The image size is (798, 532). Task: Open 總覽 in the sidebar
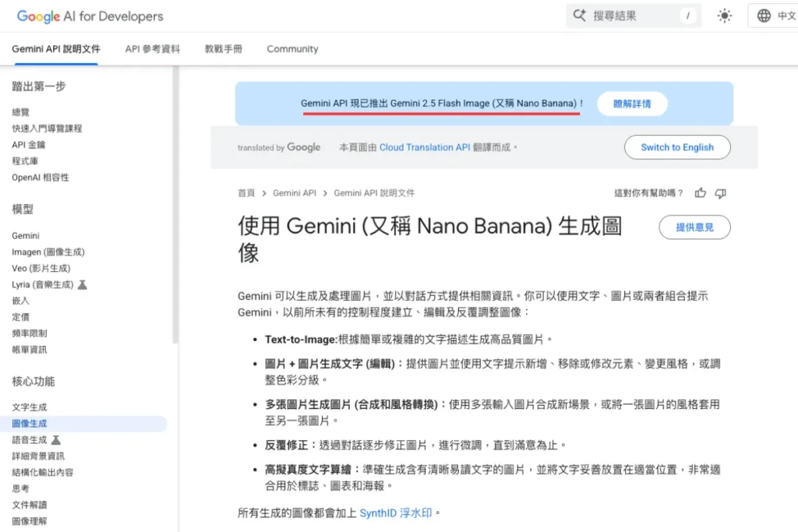tap(21, 112)
